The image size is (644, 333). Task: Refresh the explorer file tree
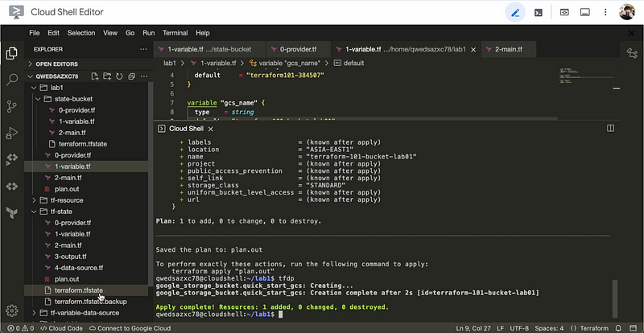pos(119,76)
